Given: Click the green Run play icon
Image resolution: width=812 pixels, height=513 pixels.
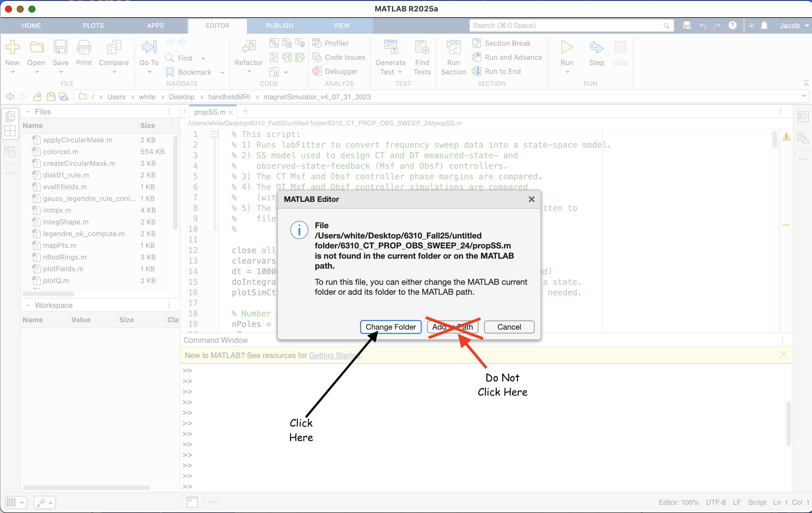Looking at the screenshot, I should point(567,47).
